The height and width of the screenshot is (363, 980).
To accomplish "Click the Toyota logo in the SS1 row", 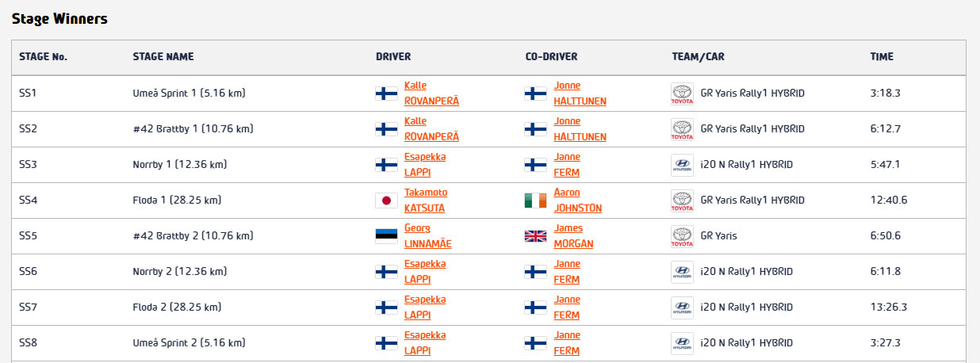I will [682, 94].
